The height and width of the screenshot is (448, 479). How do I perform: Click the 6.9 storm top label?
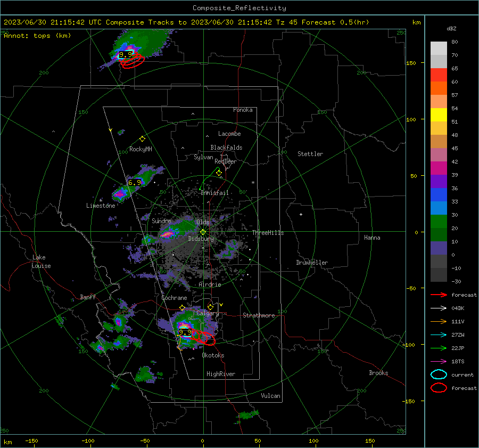coord(135,183)
